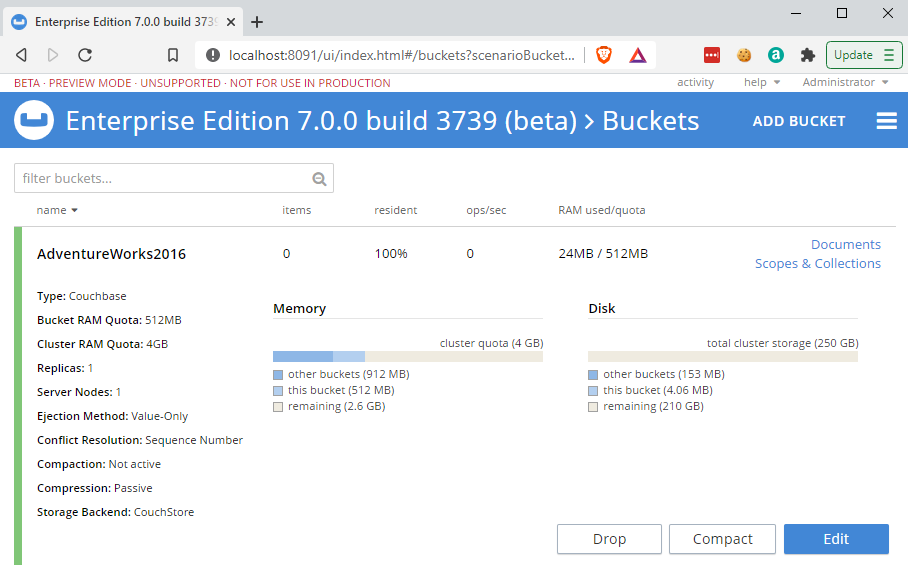Click the BETA preview mode warning banner
908x565 pixels.
click(202, 83)
